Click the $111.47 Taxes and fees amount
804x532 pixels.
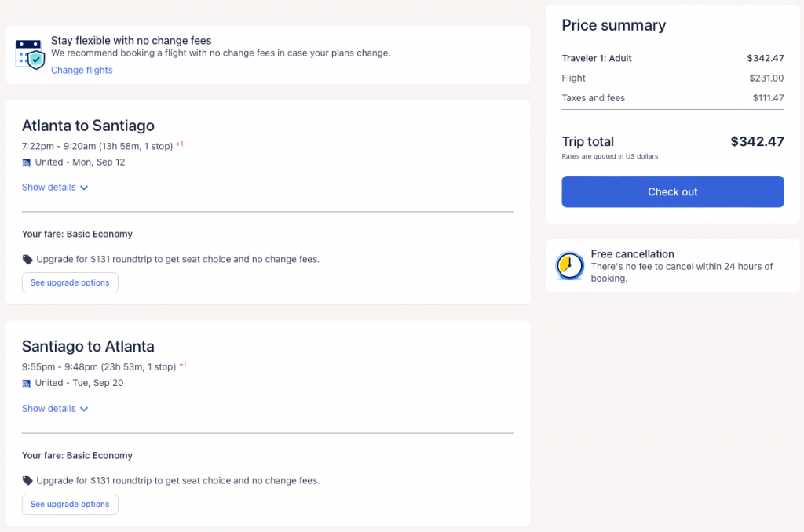point(768,98)
